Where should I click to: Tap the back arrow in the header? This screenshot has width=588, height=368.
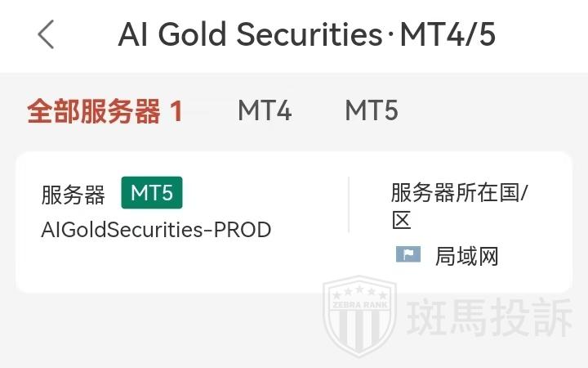pyautogui.click(x=46, y=34)
